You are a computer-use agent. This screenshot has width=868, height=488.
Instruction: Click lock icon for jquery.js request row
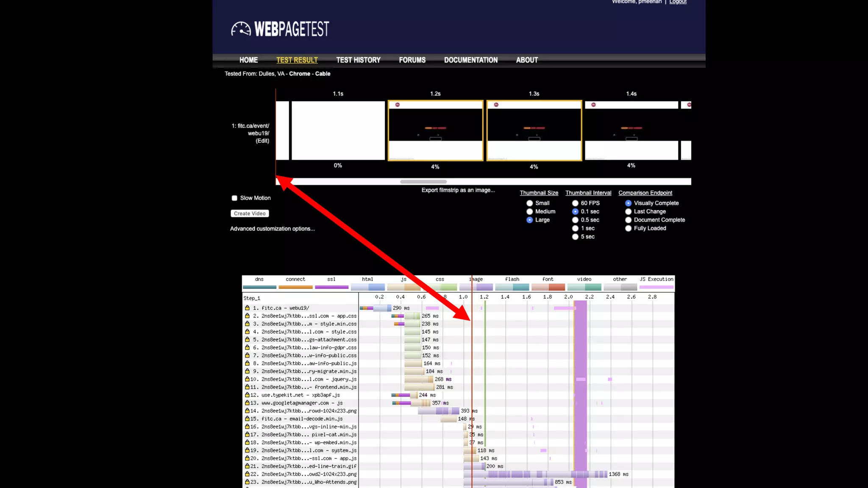pyautogui.click(x=247, y=379)
